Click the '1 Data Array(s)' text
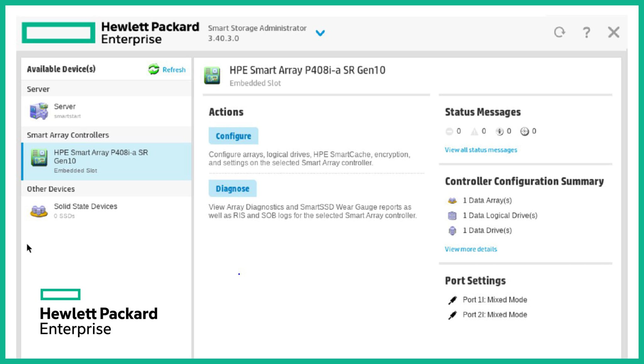The image size is (644, 364). pos(487,200)
